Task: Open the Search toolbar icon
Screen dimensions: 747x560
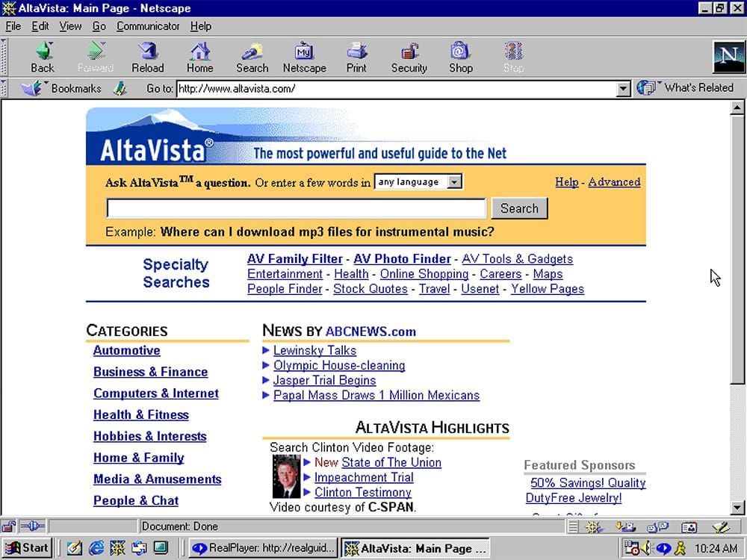Action: (x=252, y=56)
